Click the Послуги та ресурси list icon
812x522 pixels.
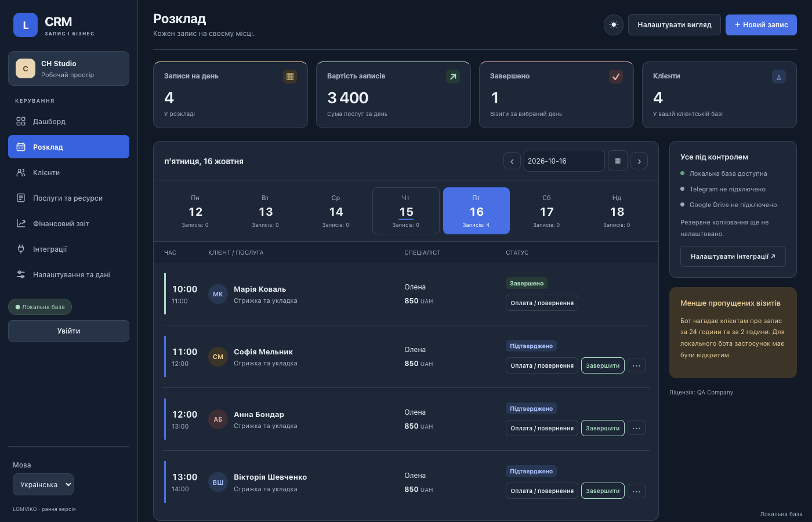point(21,198)
